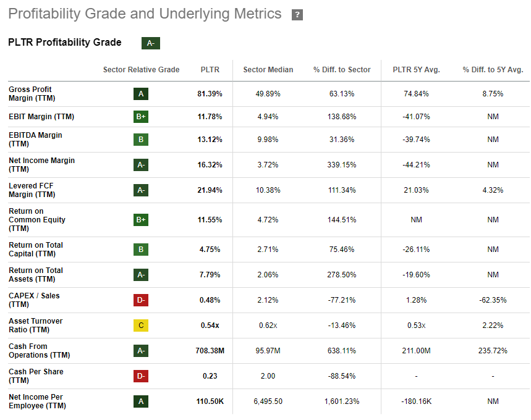Open the Return on Total Assets metric
The width and height of the screenshot is (531, 420).
coord(36,275)
